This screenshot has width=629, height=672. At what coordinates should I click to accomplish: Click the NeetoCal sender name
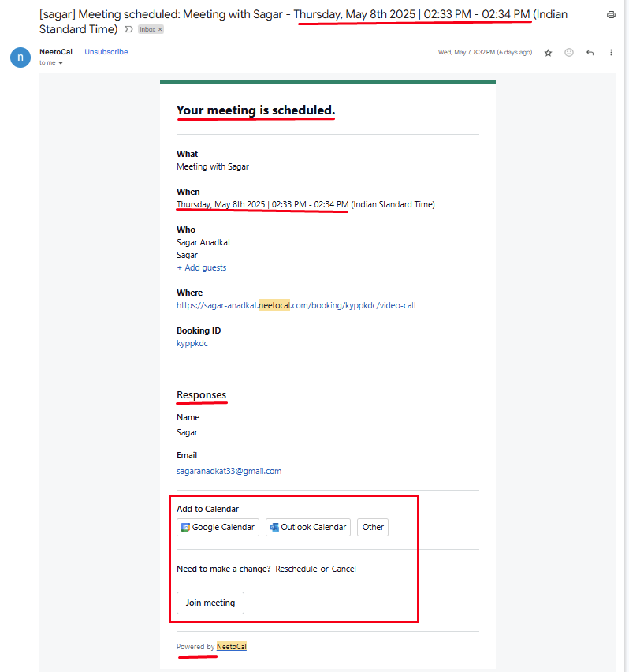coord(56,52)
